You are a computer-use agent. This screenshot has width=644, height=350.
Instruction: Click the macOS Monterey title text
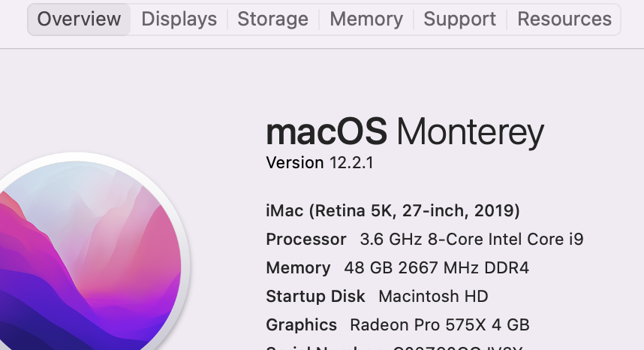(405, 133)
